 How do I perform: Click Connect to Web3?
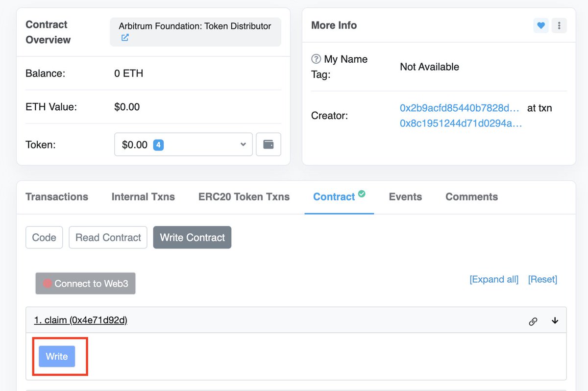tap(85, 283)
